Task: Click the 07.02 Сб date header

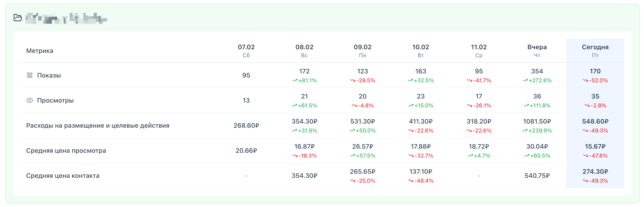Action: [x=246, y=51]
